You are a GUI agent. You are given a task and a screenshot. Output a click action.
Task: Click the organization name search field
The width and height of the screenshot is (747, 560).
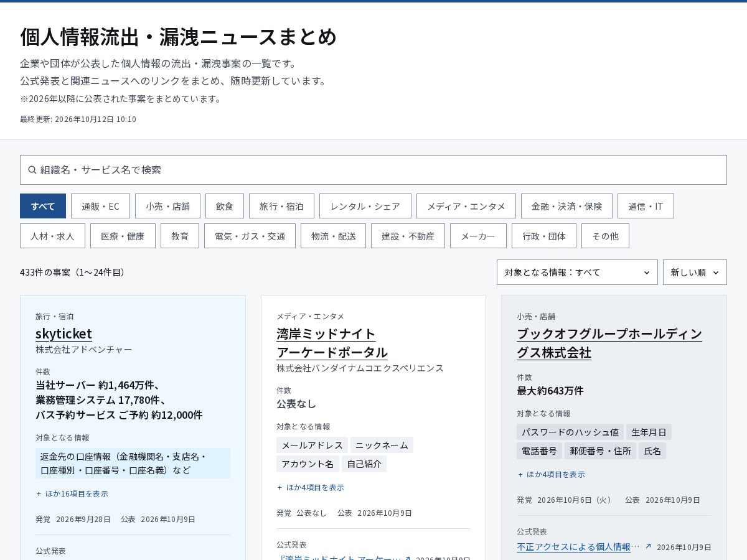(x=374, y=170)
